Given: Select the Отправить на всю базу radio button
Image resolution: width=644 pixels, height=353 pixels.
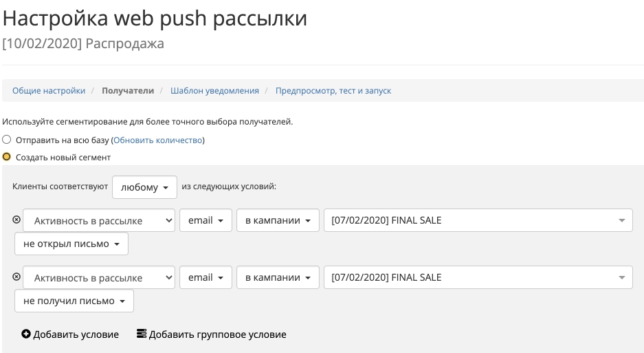Looking at the screenshot, I should tap(7, 140).
